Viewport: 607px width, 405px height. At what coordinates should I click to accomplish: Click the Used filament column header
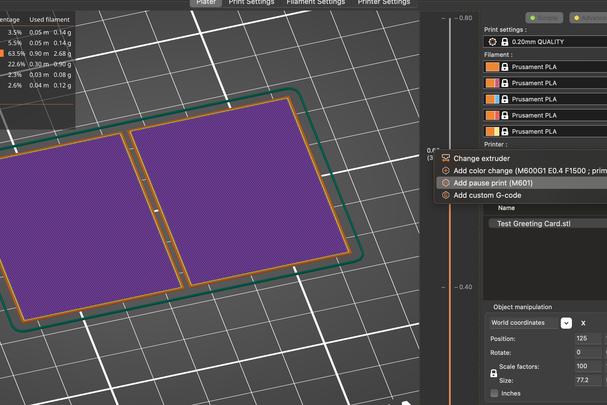(50, 19)
